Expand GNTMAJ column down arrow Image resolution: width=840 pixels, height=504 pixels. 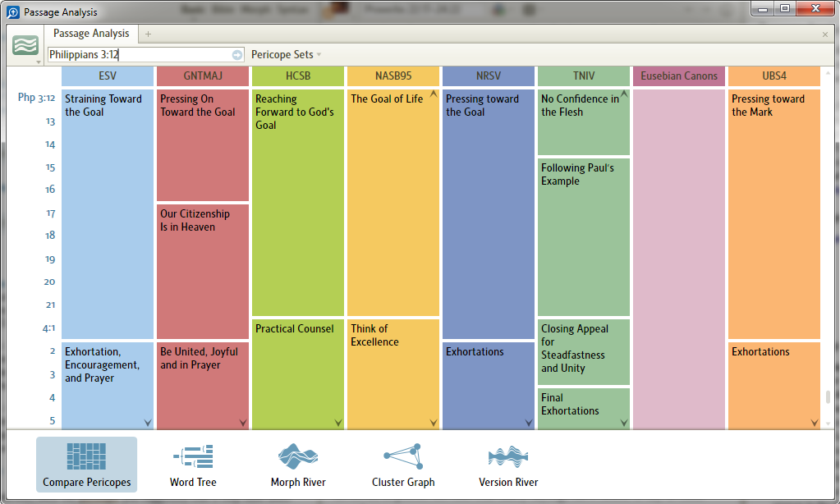[243, 423]
